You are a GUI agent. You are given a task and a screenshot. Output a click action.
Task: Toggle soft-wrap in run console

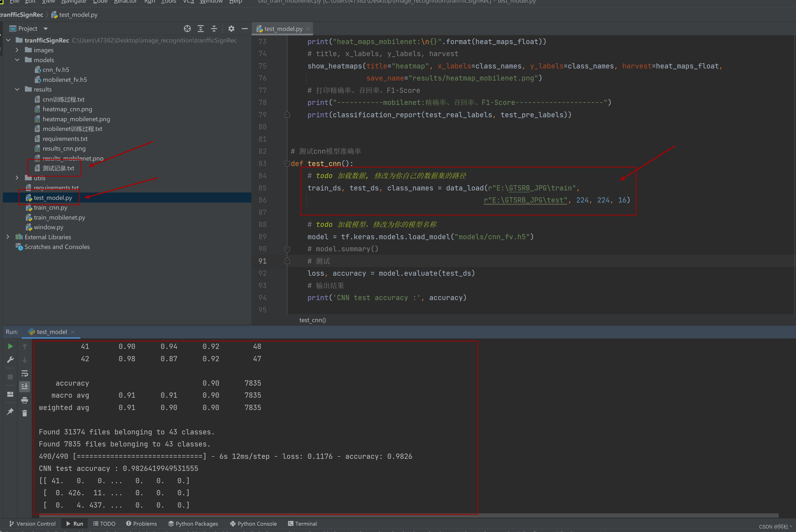(24, 373)
